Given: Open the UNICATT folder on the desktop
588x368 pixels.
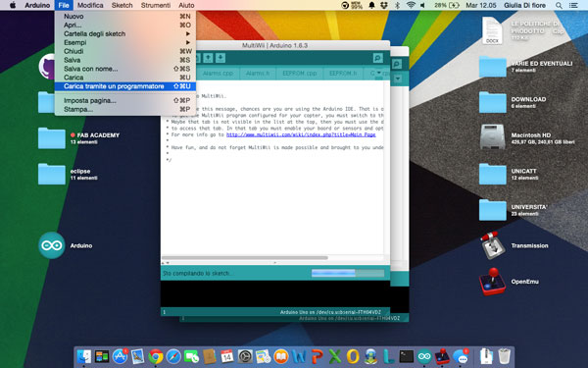Looking at the screenshot, I should [492, 174].
